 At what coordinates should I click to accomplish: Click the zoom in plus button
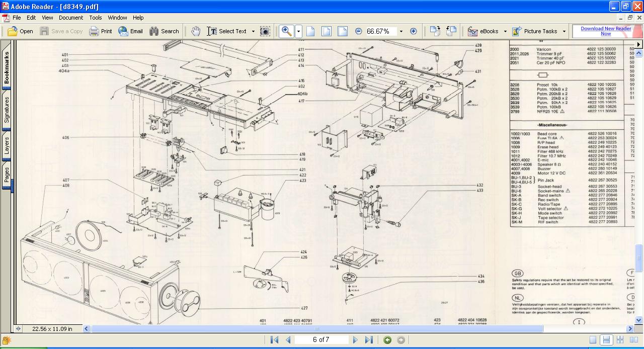pos(414,31)
